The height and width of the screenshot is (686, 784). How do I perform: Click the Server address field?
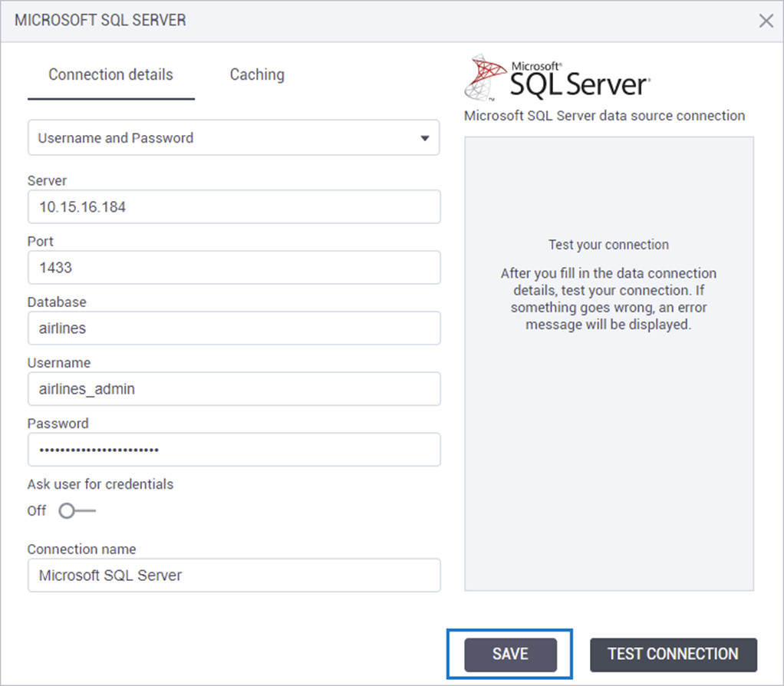(234, 206)
